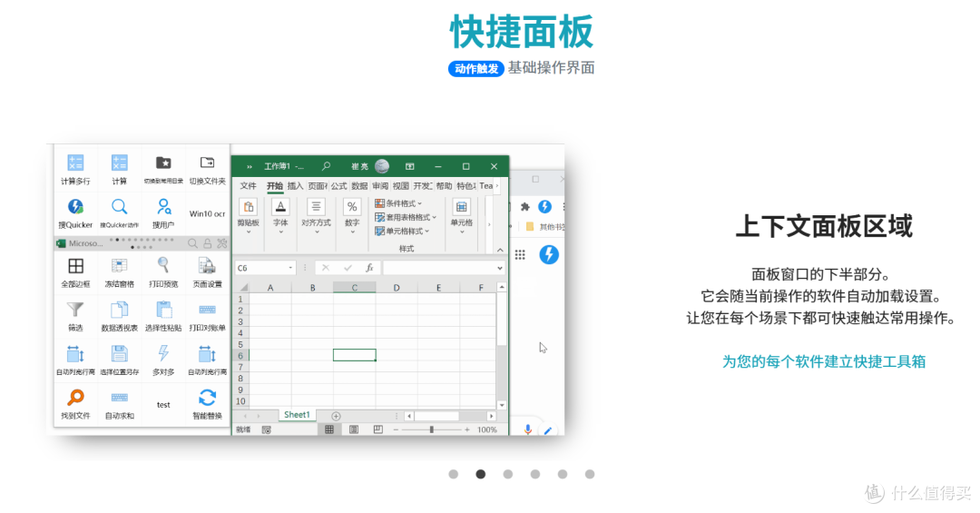The width and height of the screenshot is (980, 513).
Task: Click the blue Quicker extension icon in browser toolbar
Action: tap(545, 206)
